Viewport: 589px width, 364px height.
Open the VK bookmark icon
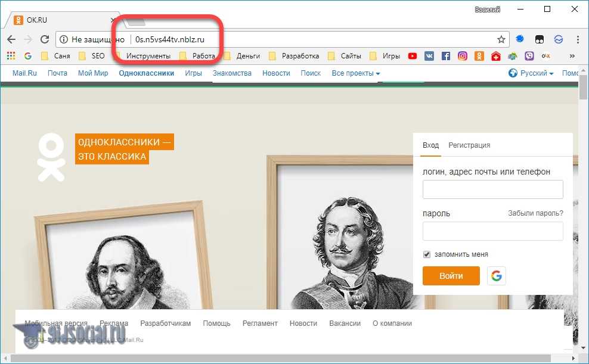click(429, 56)
